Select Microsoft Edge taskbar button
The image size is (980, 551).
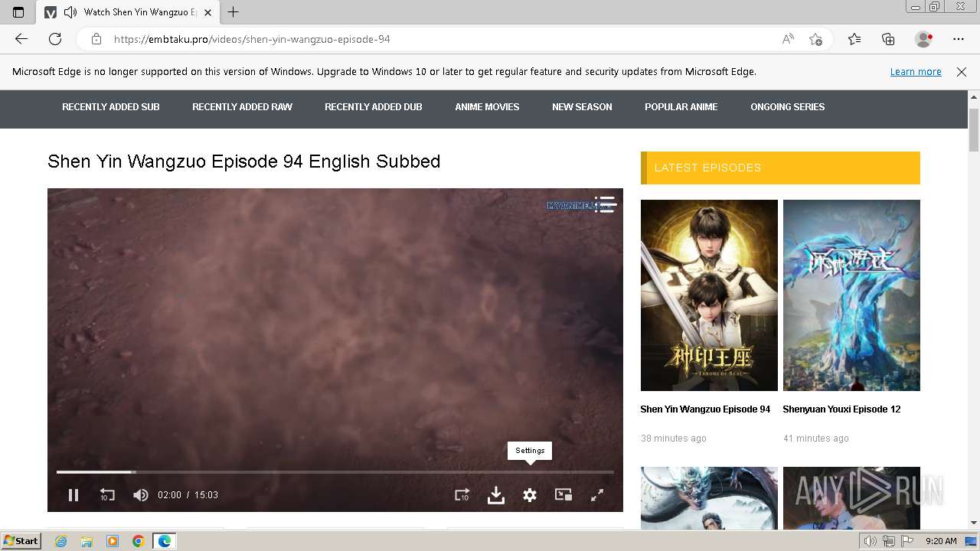point(165,541)
